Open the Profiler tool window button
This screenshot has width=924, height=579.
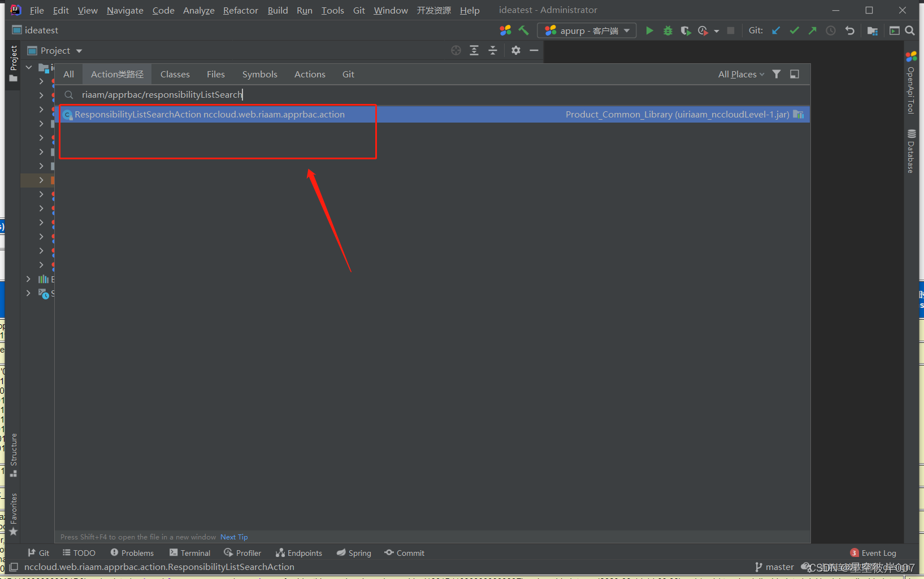coord(242,553)
